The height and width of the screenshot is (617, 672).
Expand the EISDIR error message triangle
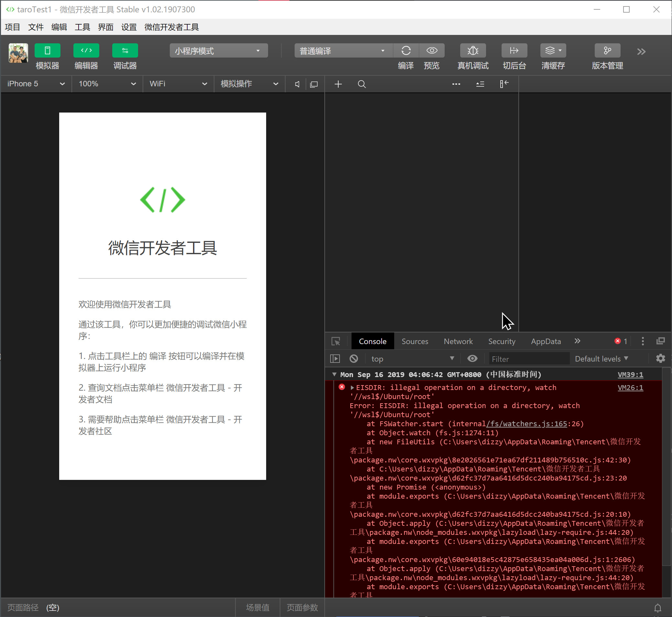(x=352, y=388)
